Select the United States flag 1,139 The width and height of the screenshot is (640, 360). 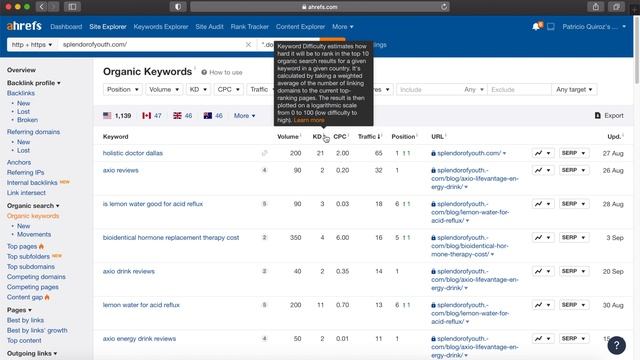(117, 116)
